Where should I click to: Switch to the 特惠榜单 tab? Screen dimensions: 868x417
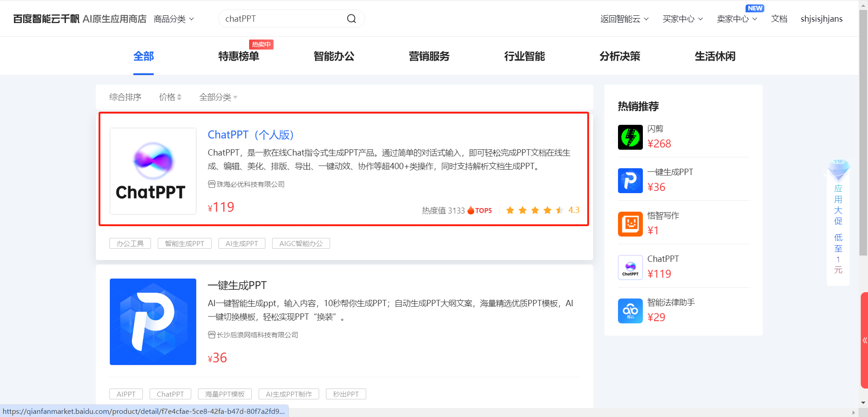tap(239, 56)
